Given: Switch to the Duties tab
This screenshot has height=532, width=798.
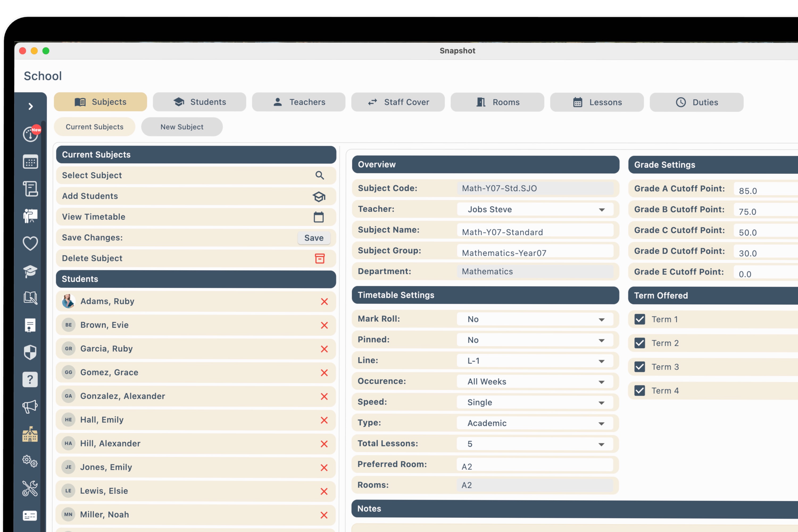Looking at the screenshot, I should 697,102.
